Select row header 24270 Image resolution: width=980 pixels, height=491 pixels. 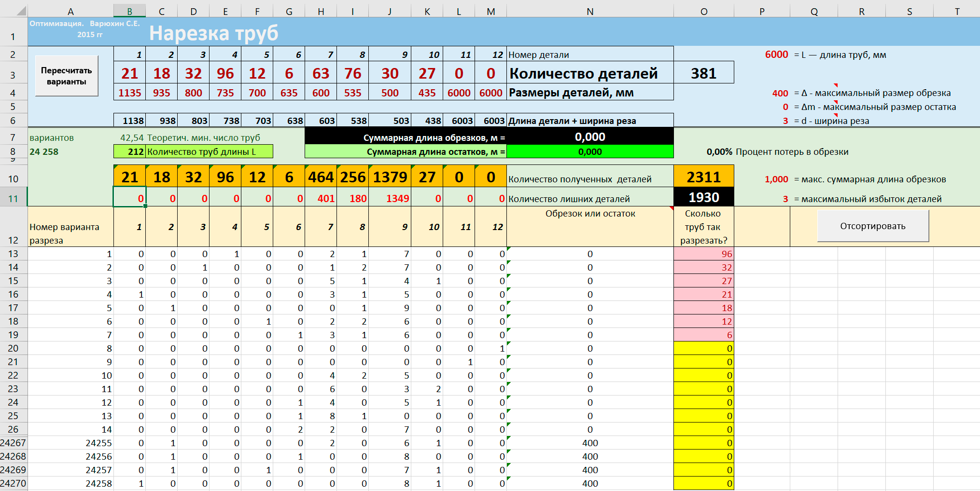13,483
